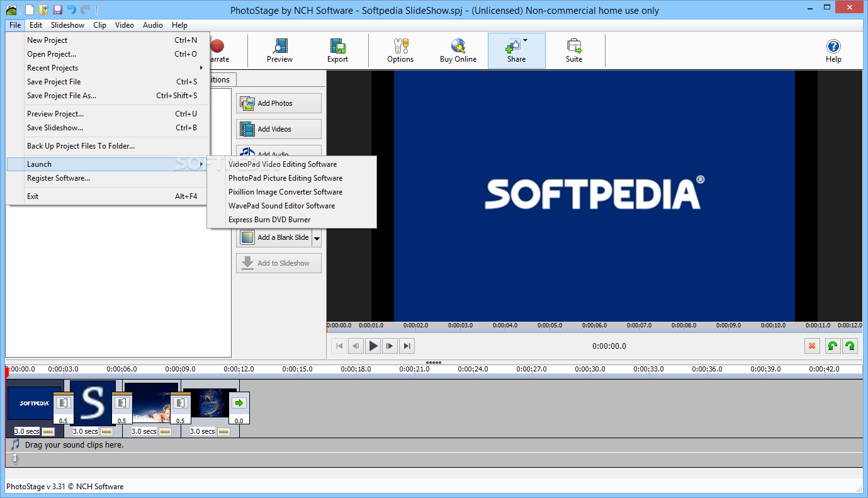This screenshot has width=868, height=498.
Task: Open the Video menu
Action: click(125, 25)
